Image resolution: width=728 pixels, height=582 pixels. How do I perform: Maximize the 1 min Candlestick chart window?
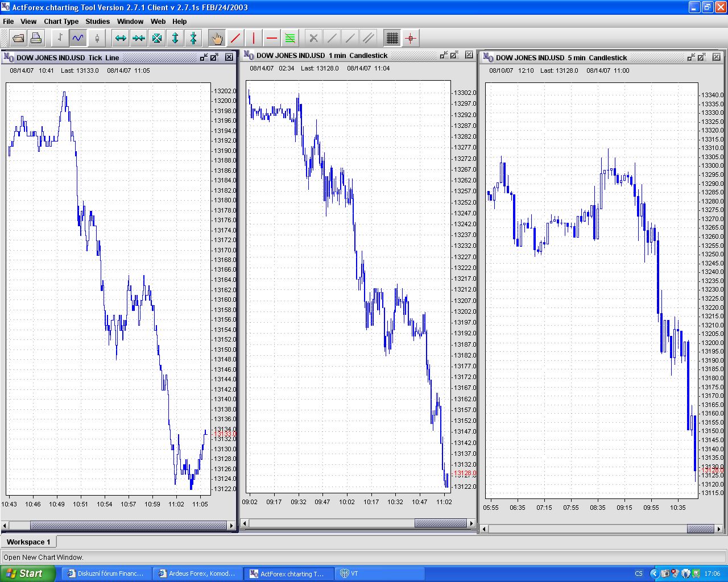click(454, 55)
